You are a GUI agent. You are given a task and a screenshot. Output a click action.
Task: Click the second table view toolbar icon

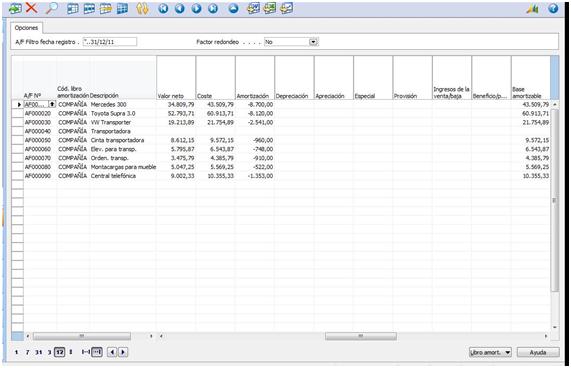(x=89, y=8)
